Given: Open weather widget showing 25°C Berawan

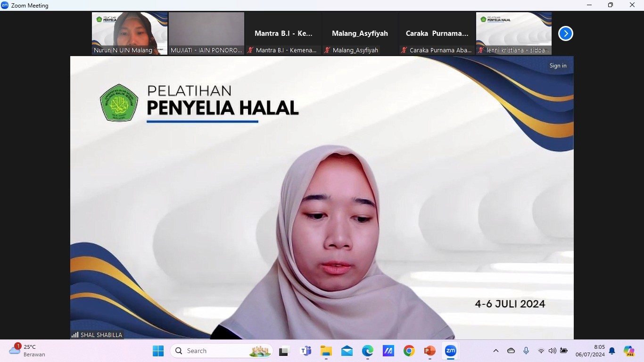Looking at the screenshot, I should tap(27, 351).
